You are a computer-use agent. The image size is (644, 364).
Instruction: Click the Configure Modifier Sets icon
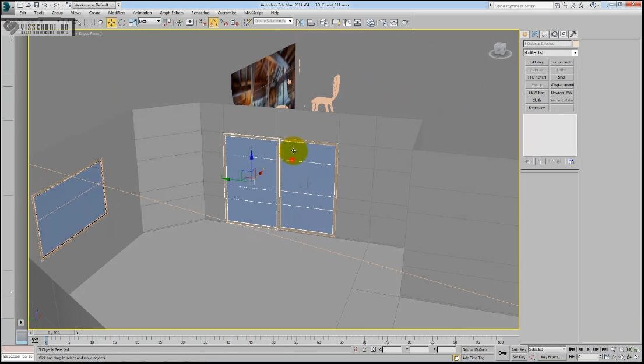tap(571, 162)
